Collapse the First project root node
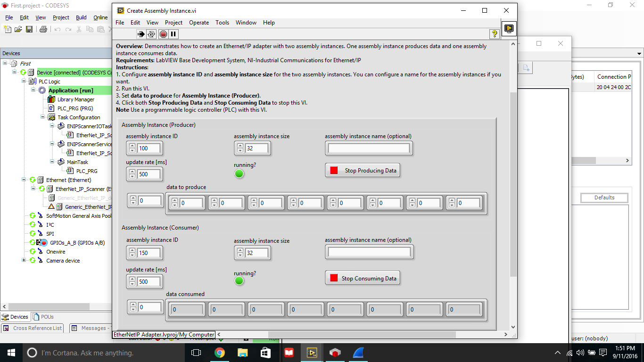 [5, 63]
